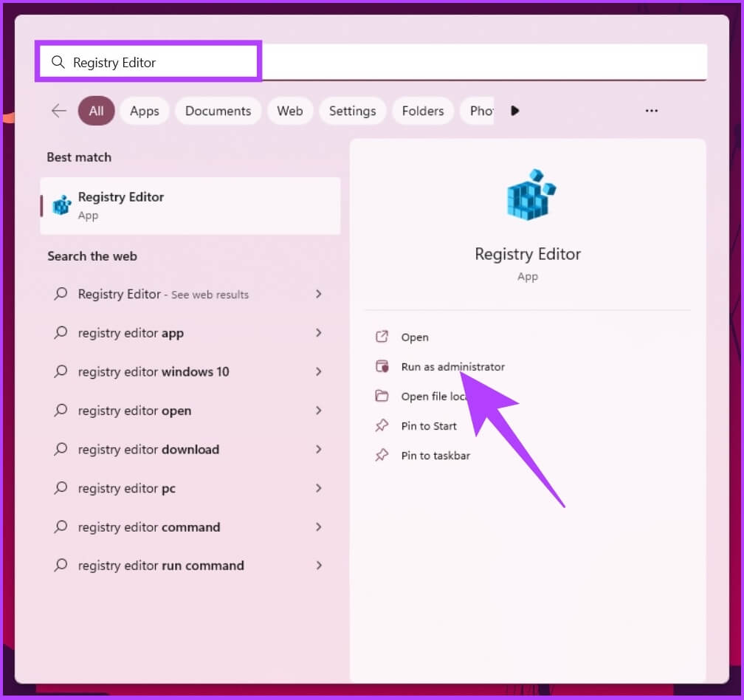Click the Open action icon
Screen dimensions: 744x700
[382, 337]
